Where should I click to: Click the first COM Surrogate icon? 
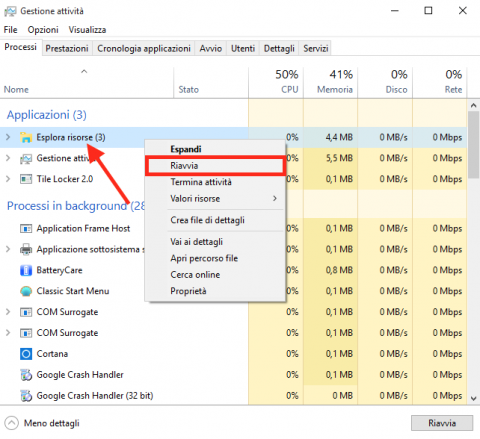26,312
